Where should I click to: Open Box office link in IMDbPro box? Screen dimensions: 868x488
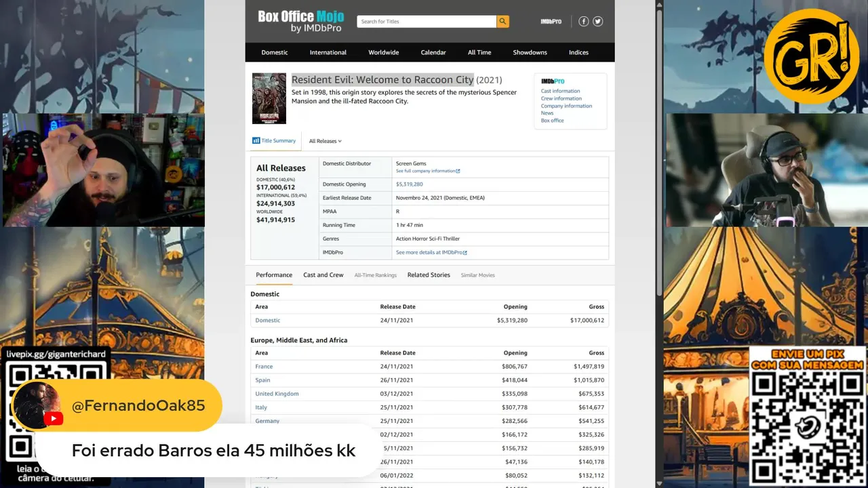pos(552,121)
